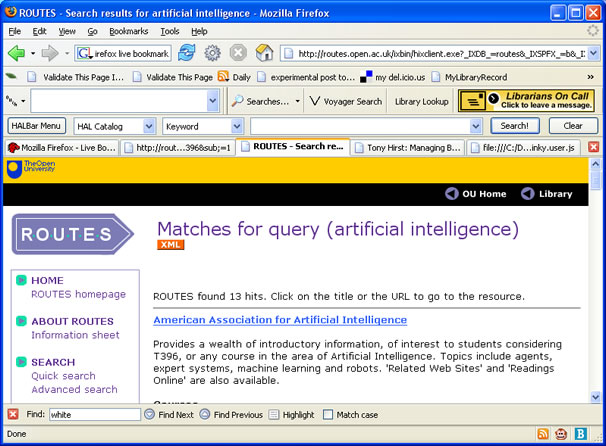Screen dimensions: 606x446
Task: Switch to Tony Hirst: Managing B... tab
Action: point(408,147)
